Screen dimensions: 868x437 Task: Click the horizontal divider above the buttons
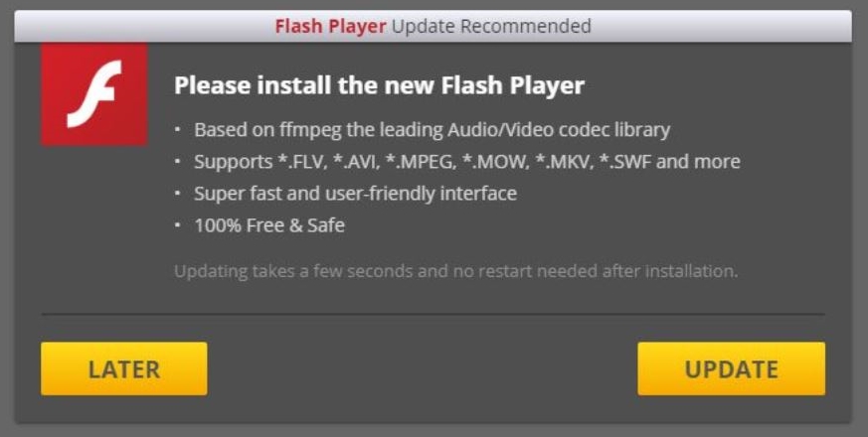tap(433, 314)
